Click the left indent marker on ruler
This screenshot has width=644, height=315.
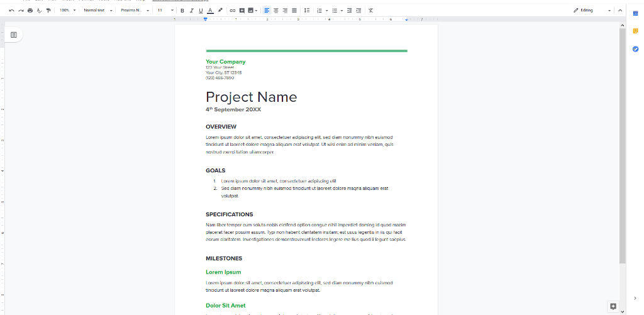pyautogui.click(x=206, y=19)
